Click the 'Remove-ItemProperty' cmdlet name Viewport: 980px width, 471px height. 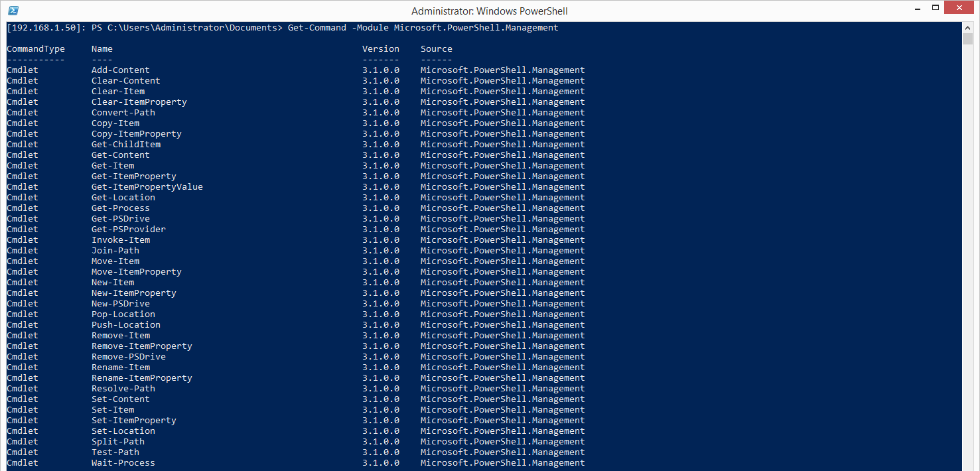coord(142,346)
